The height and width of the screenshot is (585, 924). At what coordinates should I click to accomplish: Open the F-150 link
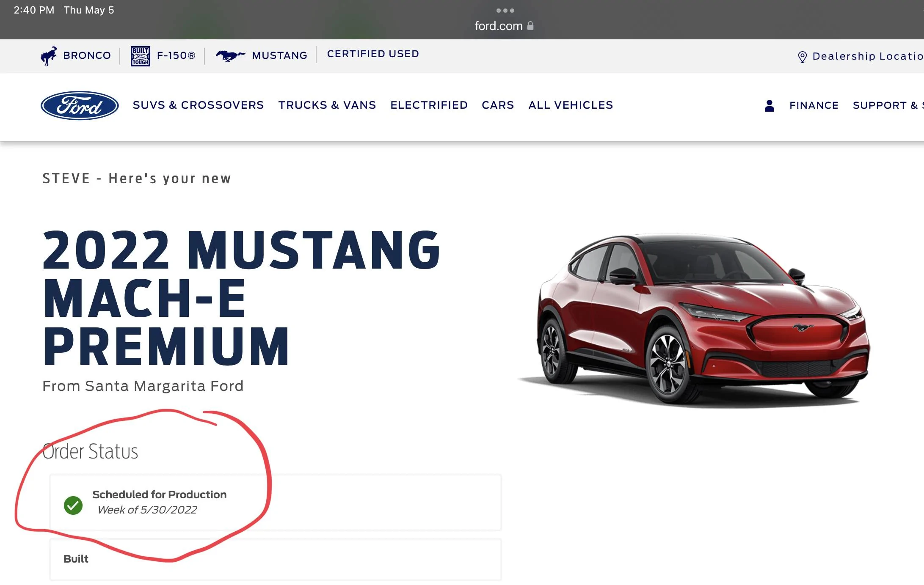pyautogui.click(x=176, y=55)
